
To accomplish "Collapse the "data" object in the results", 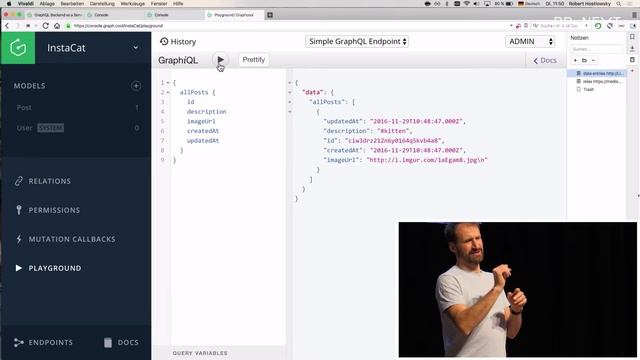I will pos(290,93).
